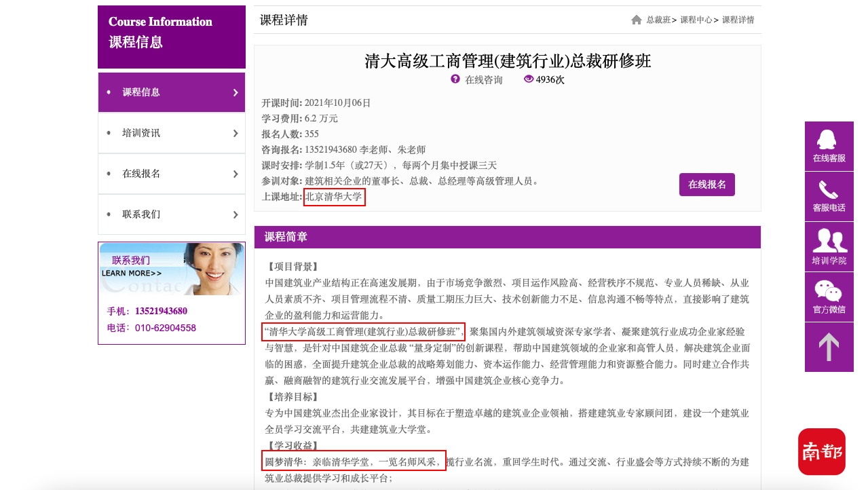Open 在线报名 in the sidebar menu
This screenshot has height=490, width=868.
pyautogui.click(x=172, y=174)
